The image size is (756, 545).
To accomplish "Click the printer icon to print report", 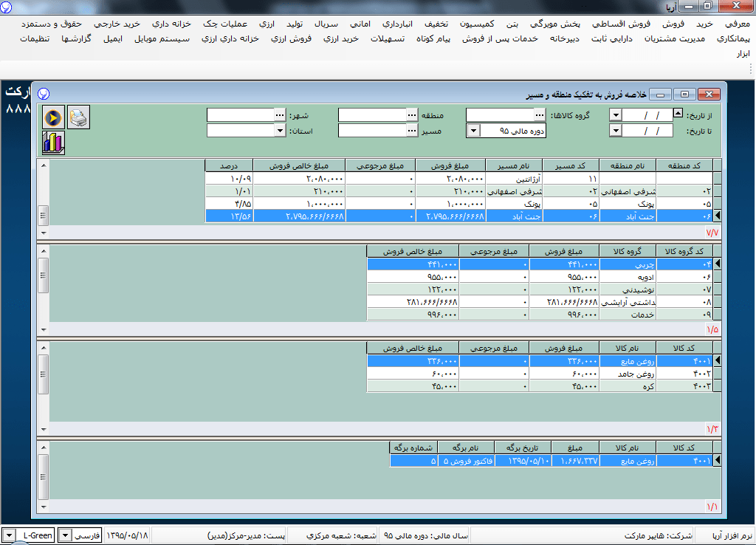I will 78,117.
